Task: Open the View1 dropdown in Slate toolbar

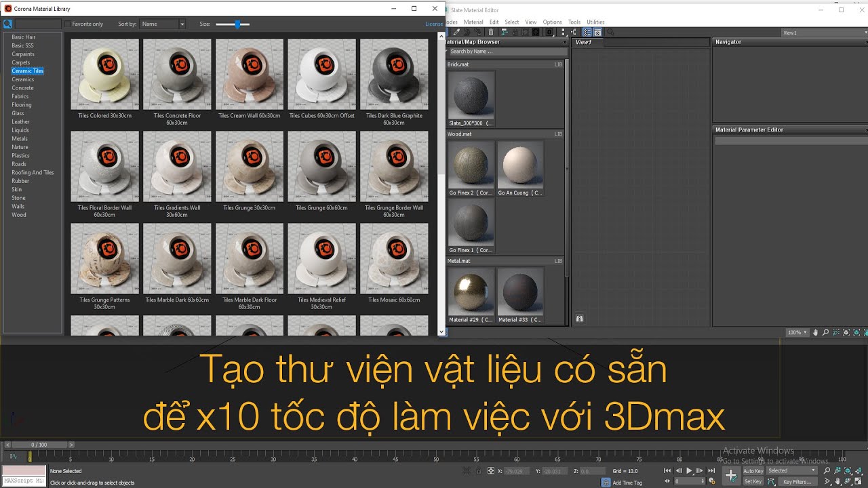Action: (824, 33)
